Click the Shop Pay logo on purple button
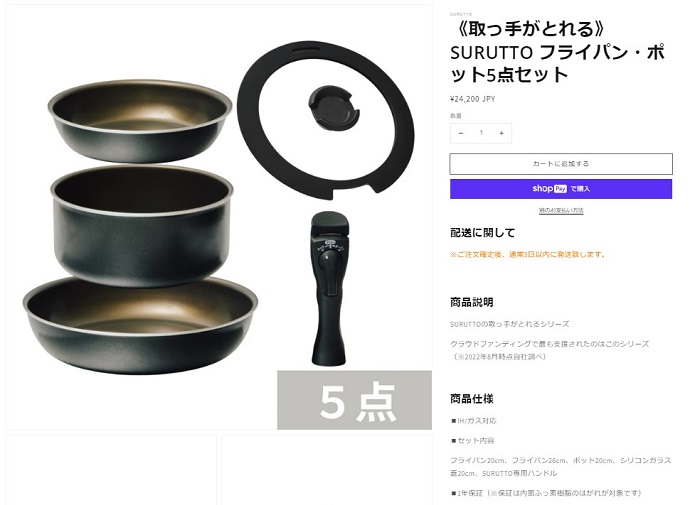 [550, 189]
